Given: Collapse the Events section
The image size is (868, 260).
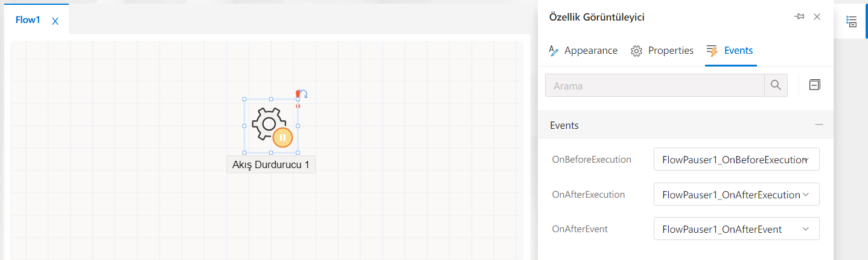Looking at the screenshot, I should pos(819,125).
